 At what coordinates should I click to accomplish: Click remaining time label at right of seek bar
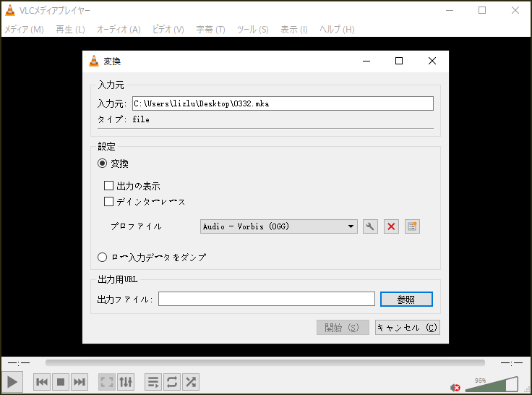(x=512, y=363)
